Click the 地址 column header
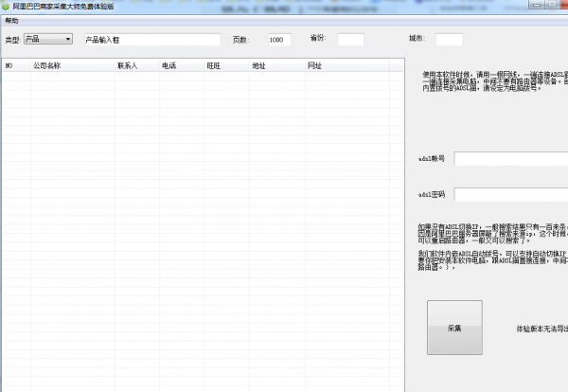 258,66
